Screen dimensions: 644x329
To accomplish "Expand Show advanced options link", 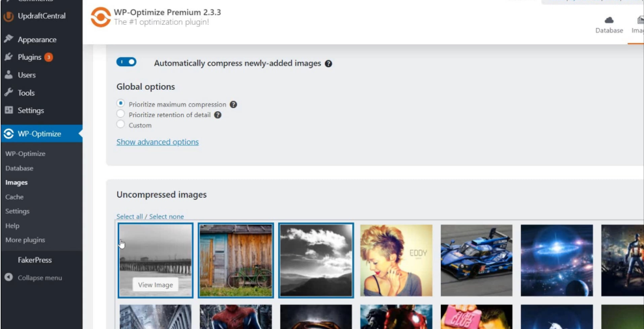I will point(158,142).
